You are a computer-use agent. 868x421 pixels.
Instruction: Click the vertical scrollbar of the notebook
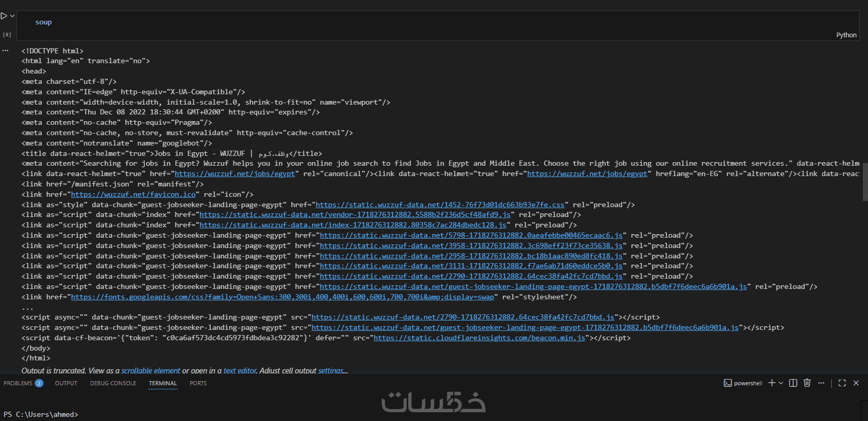[x=865, y=181]
